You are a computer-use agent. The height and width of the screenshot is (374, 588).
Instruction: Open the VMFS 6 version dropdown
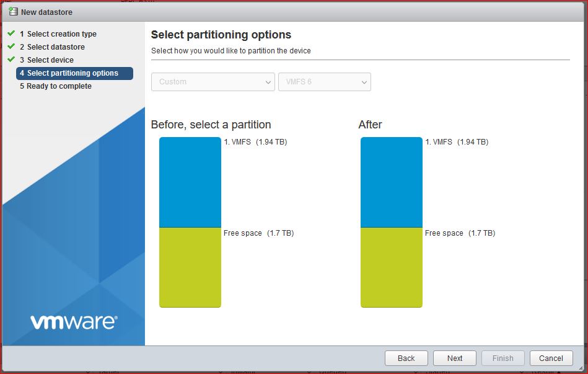point(325,82)
